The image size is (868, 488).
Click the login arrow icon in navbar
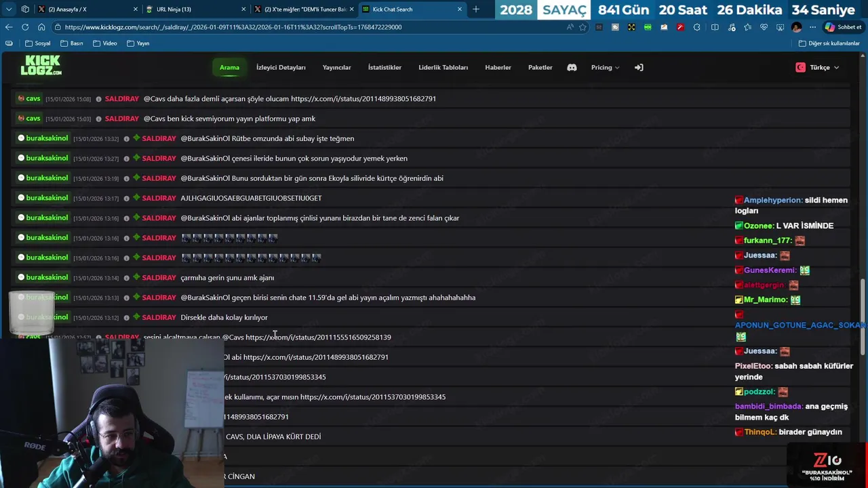[639, 67]
